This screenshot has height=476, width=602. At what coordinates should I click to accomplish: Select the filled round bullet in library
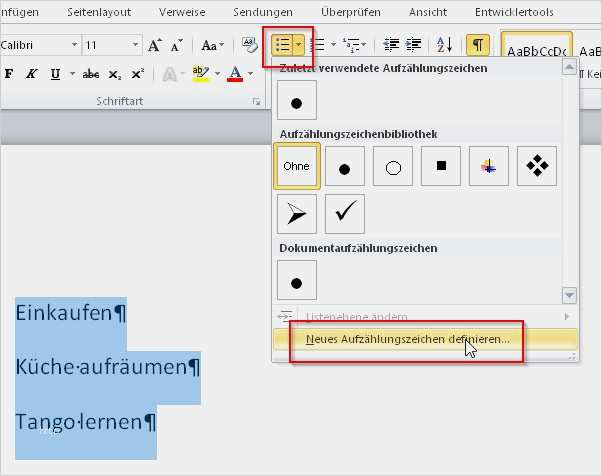[x=345, y=166]
